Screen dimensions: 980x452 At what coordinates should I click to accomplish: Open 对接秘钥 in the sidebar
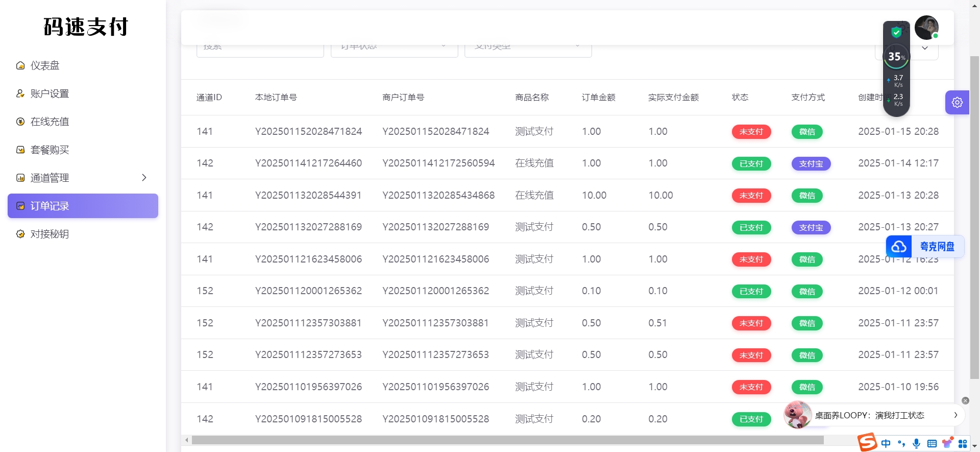(50, 234)
